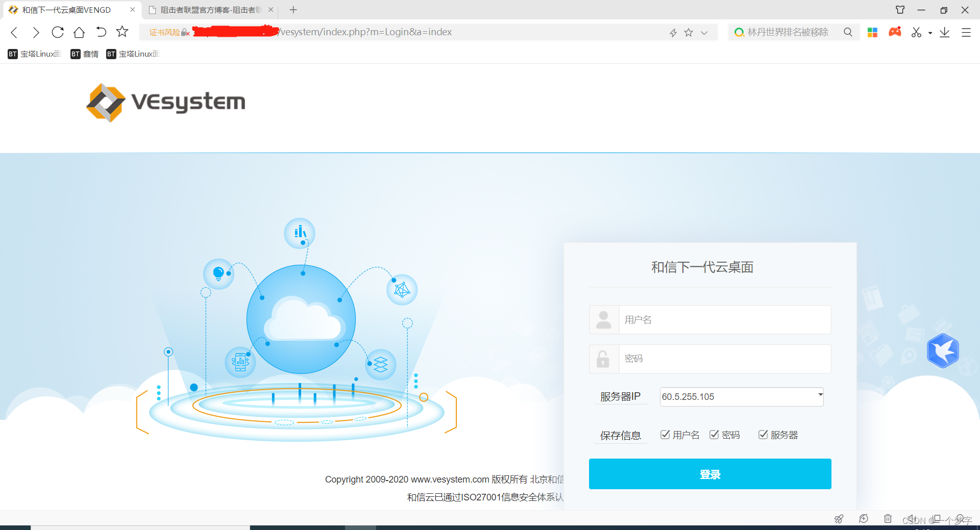Expand the address bar dropdown chevron
The height and width of the screenshot is (530, 980).
704,33
